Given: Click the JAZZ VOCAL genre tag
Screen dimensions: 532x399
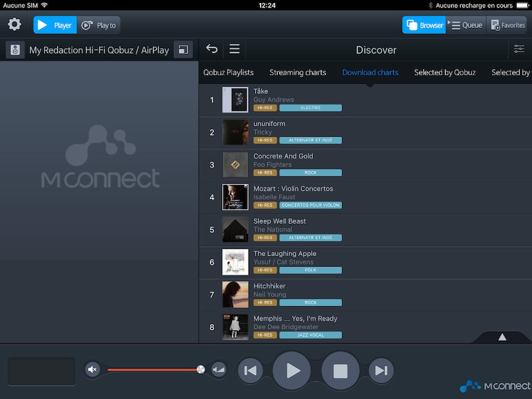Looking at the screenshot, I should tap(311, 335).
